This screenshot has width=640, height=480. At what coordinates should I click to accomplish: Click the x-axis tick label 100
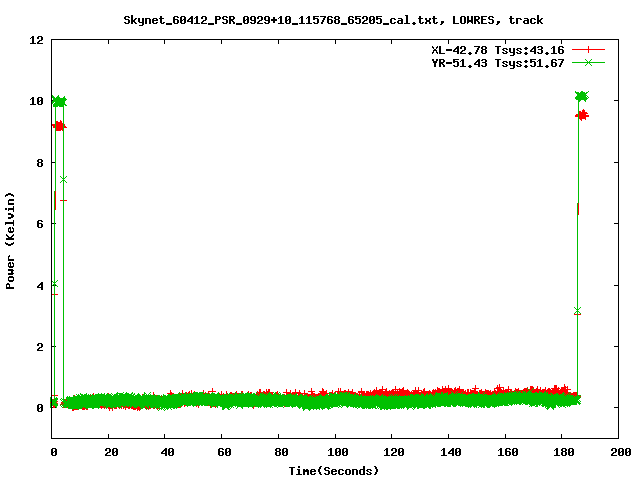click(x=338, y=452)
